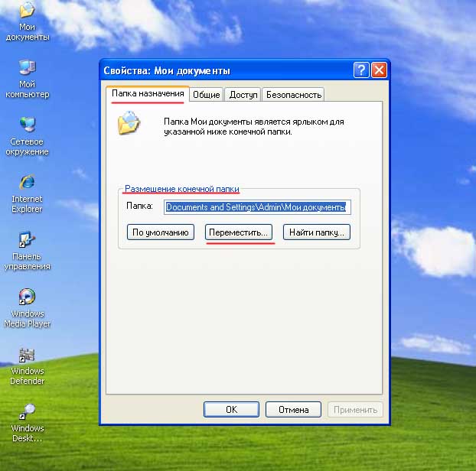Select the Windows Desktop shortcut at the bottom

tap(27, 413)
